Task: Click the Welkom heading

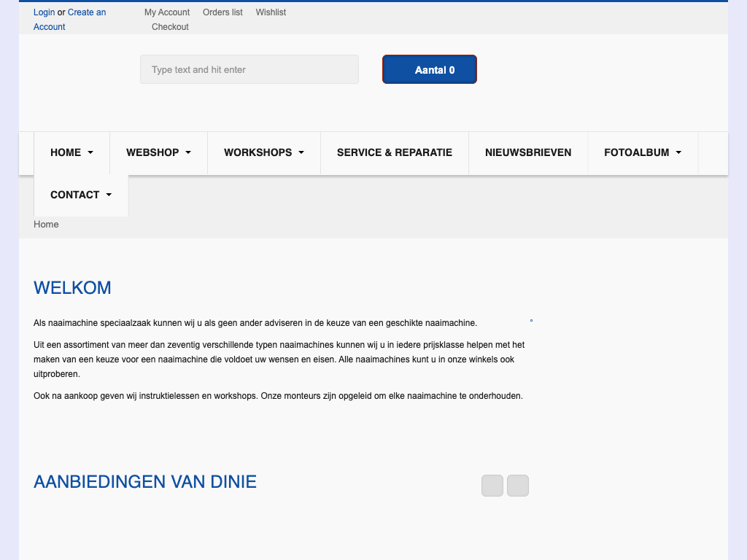Action: click(72, 288)
